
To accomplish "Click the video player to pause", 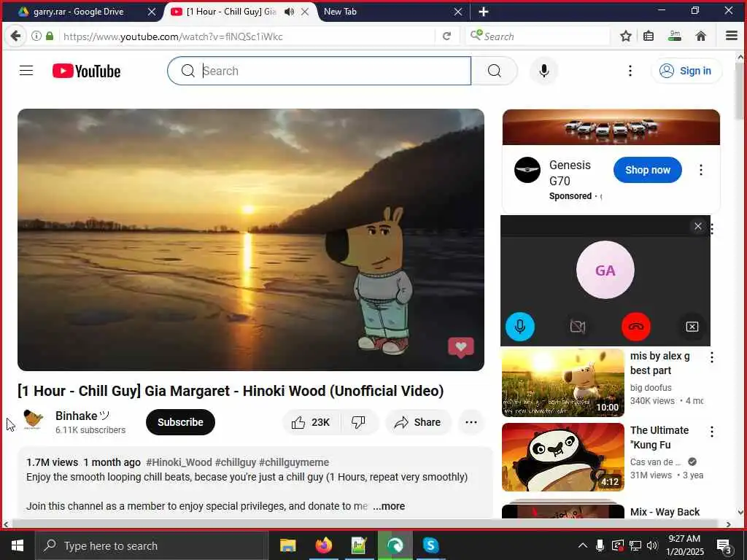I will click(x=251, y=239).
